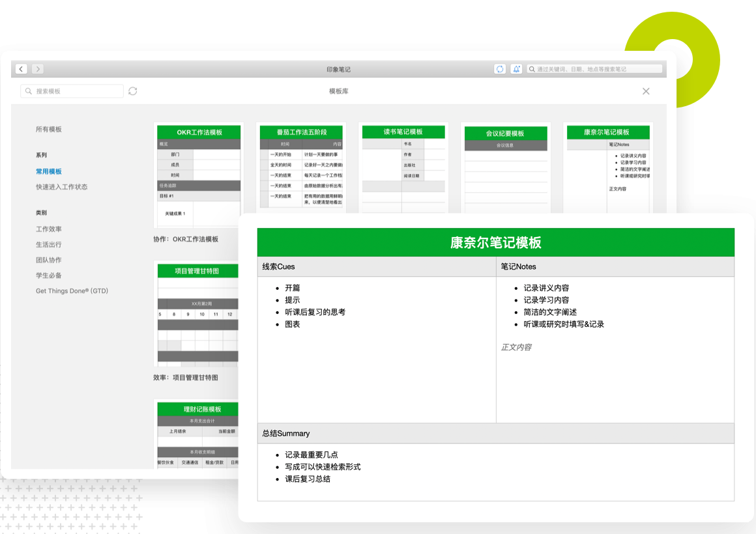This screenshot has width=756, height=534.
Task: Refresh templates next to template search box
Action: point(133,91)
